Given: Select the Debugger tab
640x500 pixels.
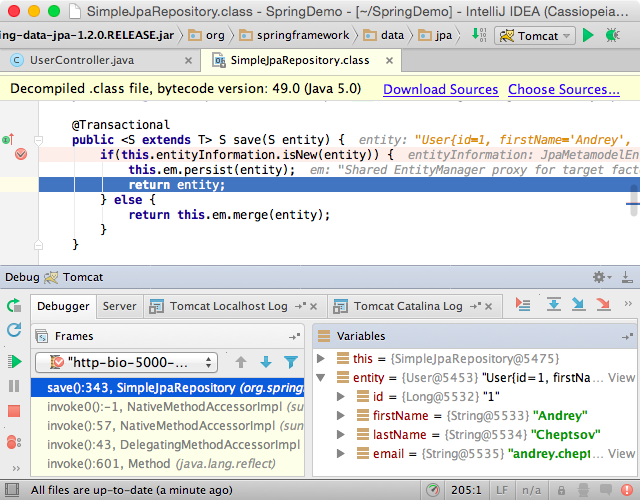Looking at the screenshot, I should pos(63,306).
